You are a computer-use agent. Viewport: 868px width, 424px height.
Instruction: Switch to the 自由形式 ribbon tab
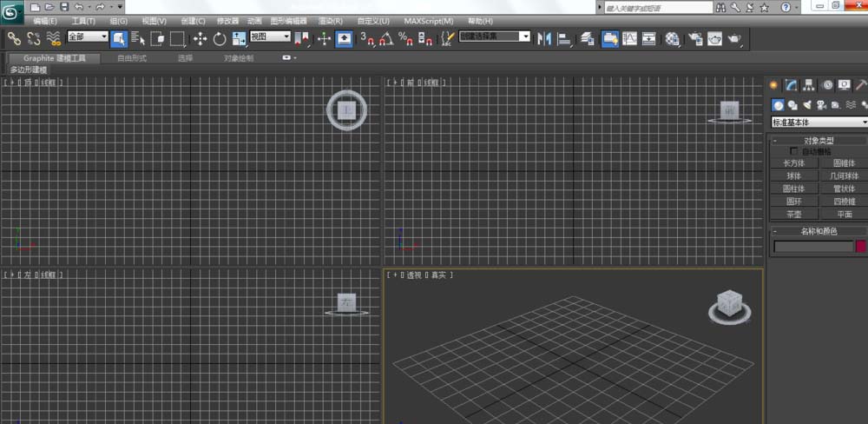131,58
